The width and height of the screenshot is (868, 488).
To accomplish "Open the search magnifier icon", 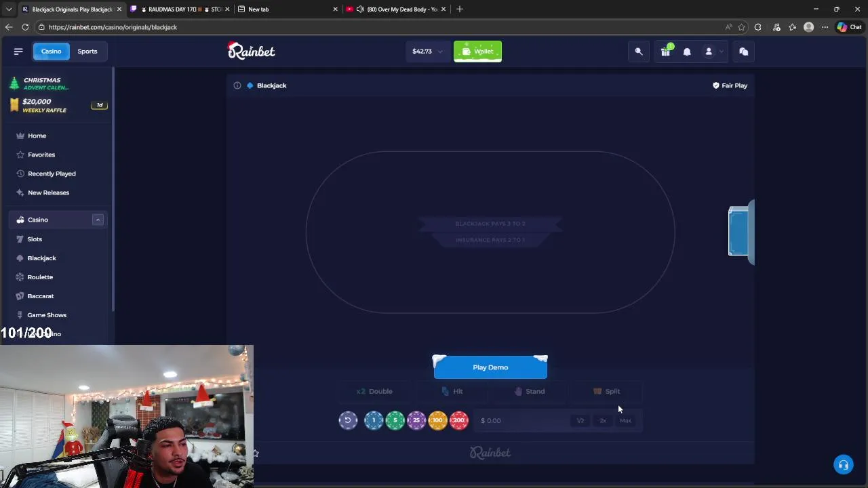I will 639,52.
